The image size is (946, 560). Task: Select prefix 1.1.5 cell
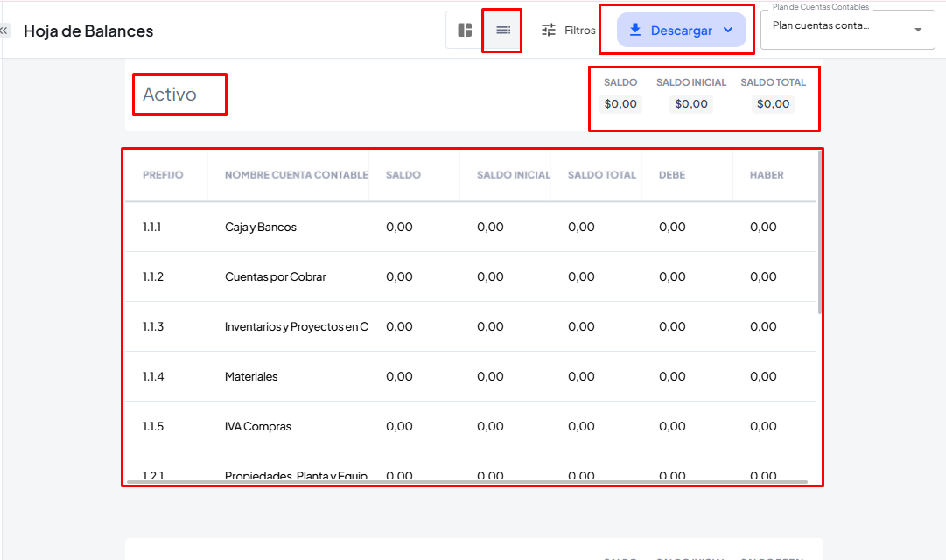click(x=152, y=427)
